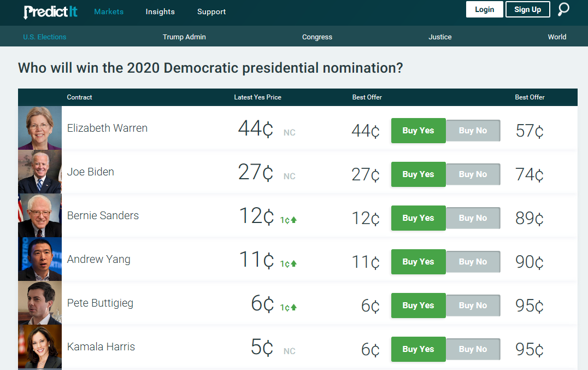The width and height of the screenshot is (588, 370).
Task: Switch to the Trump Admin category
Action: (184, 37)
